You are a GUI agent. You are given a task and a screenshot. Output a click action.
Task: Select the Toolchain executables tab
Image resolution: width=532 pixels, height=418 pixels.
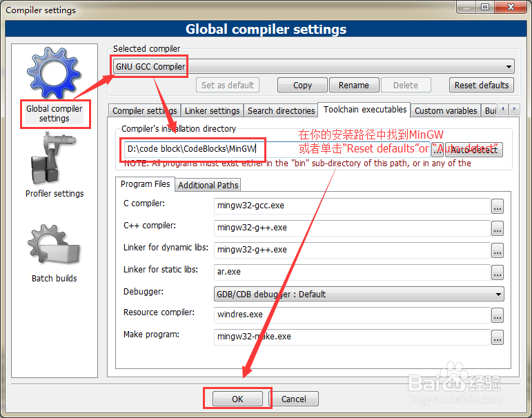[364, 110]
